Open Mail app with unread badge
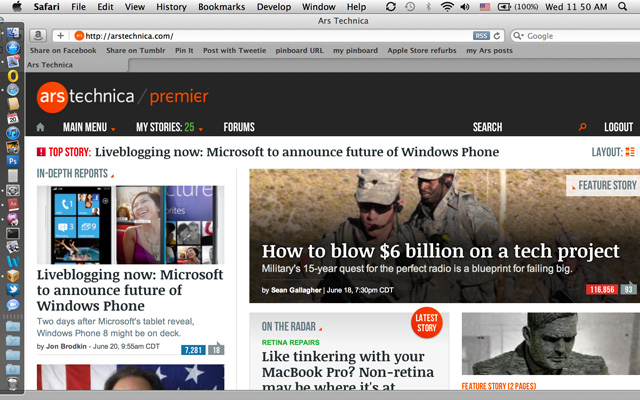This screenshot has height=400, width=640. coord(13,61)
